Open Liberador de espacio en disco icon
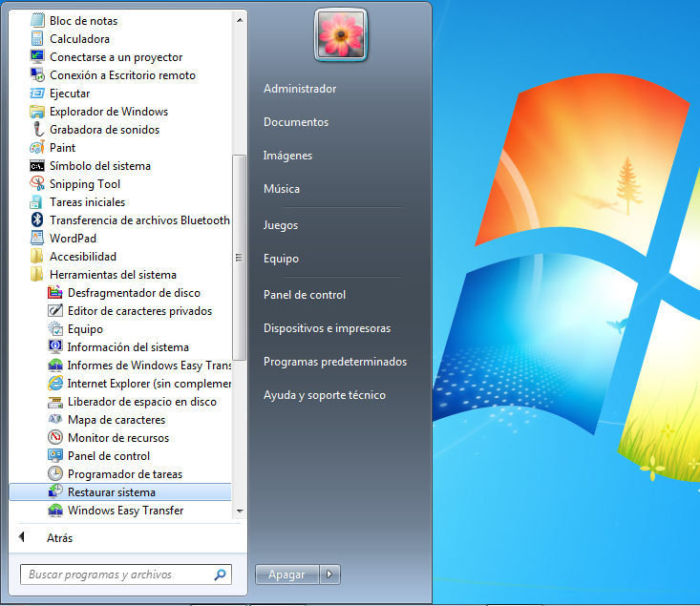Image resolution: width=700 pixels, height=606 pixels. [55, 402]
